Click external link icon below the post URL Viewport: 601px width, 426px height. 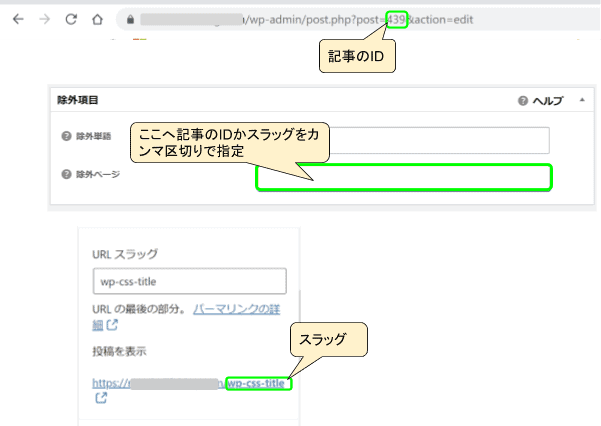click(100, 398)
